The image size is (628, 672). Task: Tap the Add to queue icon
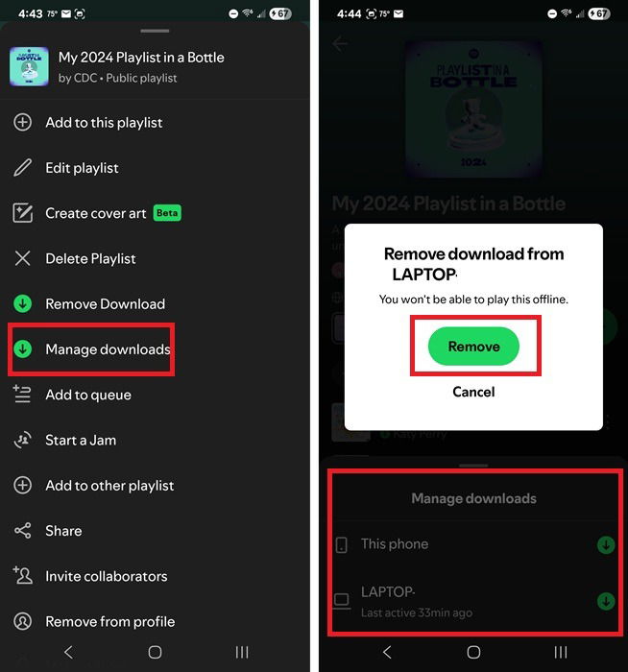22,395
